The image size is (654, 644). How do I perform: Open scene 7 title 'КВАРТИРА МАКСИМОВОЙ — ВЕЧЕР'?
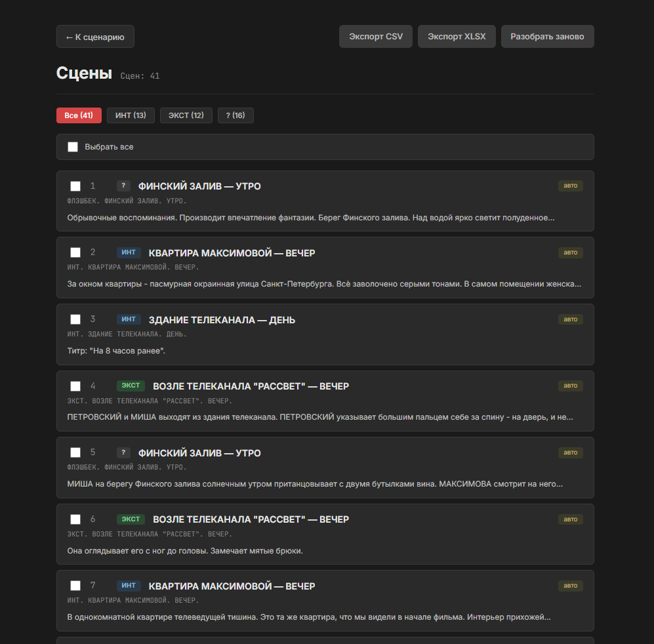coord(232,586)
